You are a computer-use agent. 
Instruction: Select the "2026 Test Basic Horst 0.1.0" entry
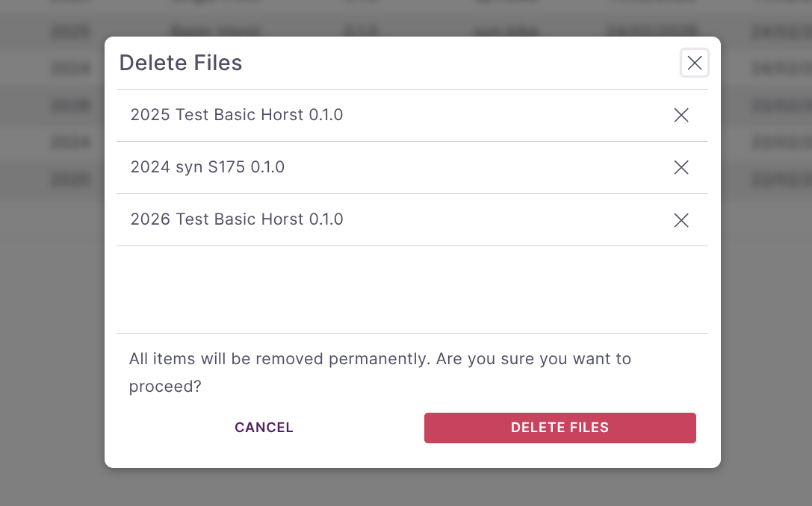(236, 219)
